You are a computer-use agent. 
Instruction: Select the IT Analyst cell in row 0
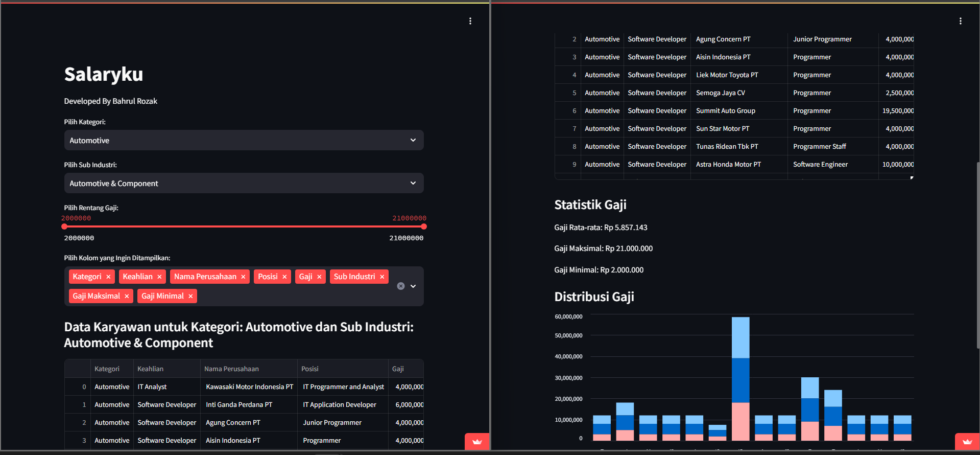167,386
